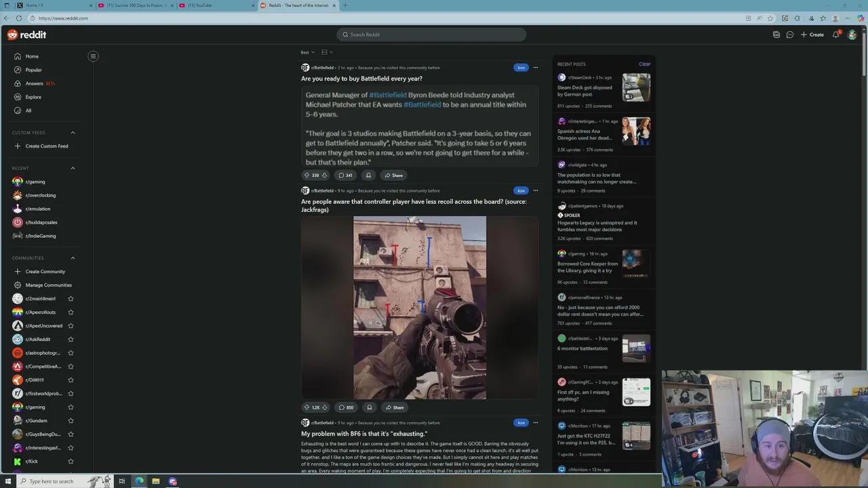Open the user avatar menu
Screen dimensions: 868x488
point(852,35)
